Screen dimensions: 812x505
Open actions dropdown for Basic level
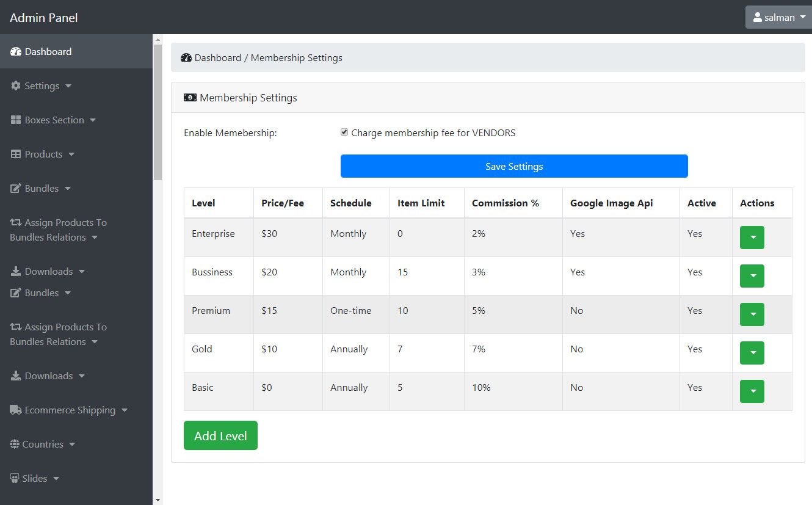pos(752,391)
